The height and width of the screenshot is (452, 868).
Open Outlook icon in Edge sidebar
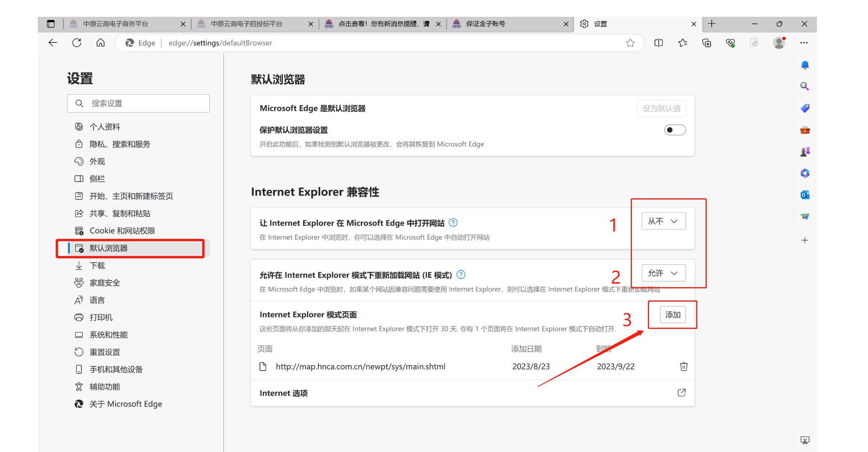[805, 195]
